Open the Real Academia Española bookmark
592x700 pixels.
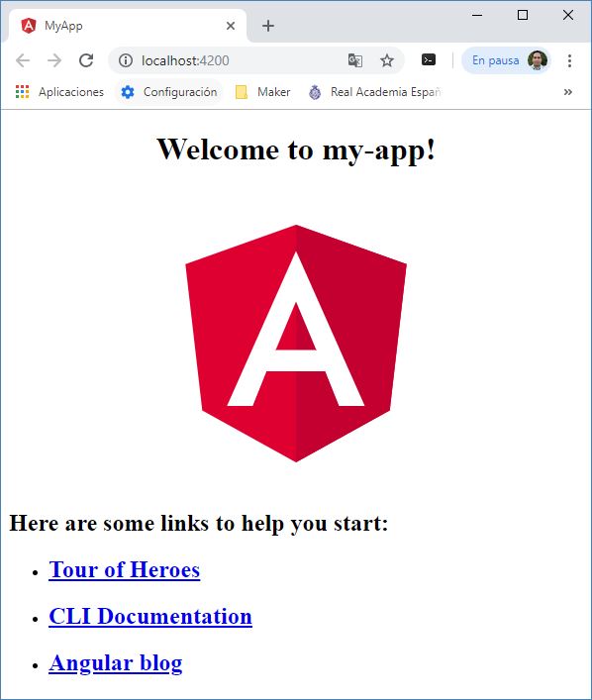point(375,92)
